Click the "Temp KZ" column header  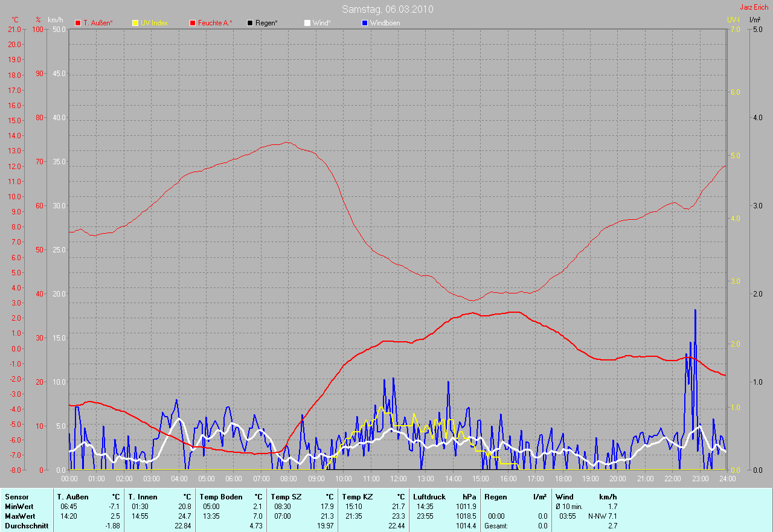(x=358, y=497)
